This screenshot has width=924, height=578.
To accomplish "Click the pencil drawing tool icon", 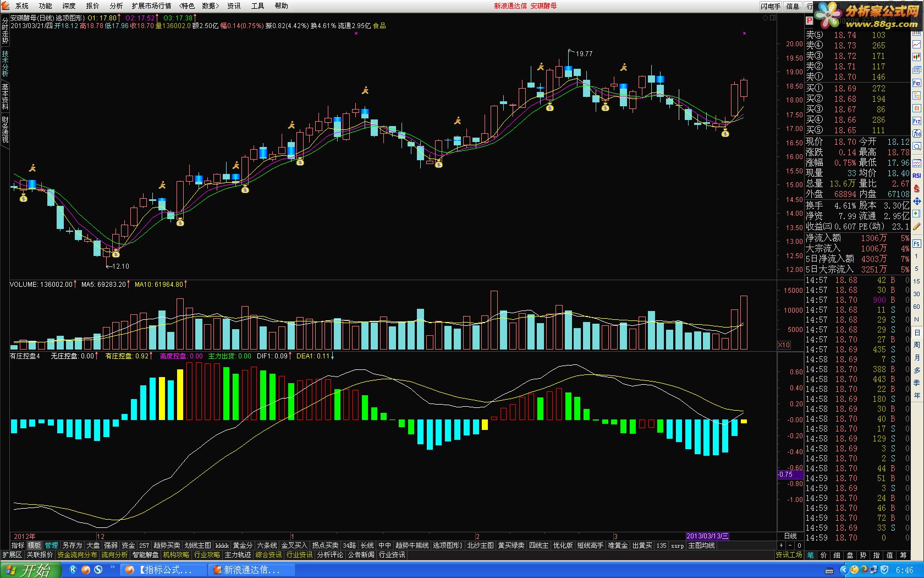I will coord(917,226).
